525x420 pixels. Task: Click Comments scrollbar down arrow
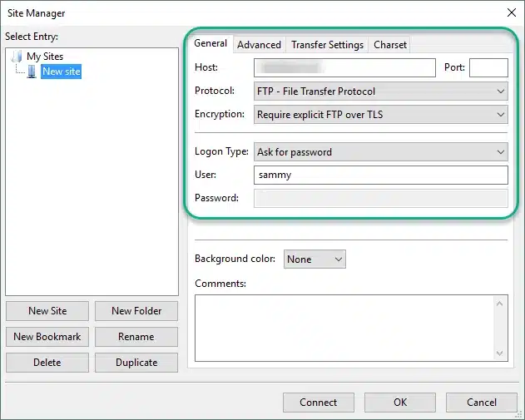coord(499,353)
